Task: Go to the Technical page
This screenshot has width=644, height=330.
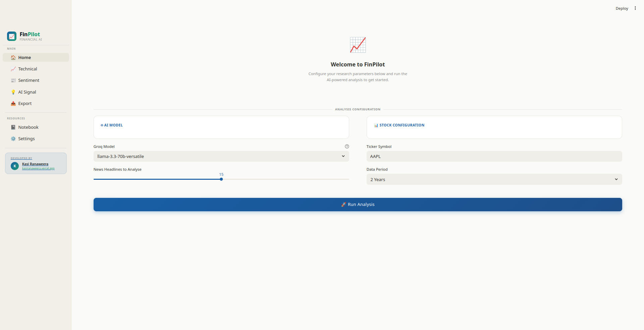Action: (x=36, y=69)
